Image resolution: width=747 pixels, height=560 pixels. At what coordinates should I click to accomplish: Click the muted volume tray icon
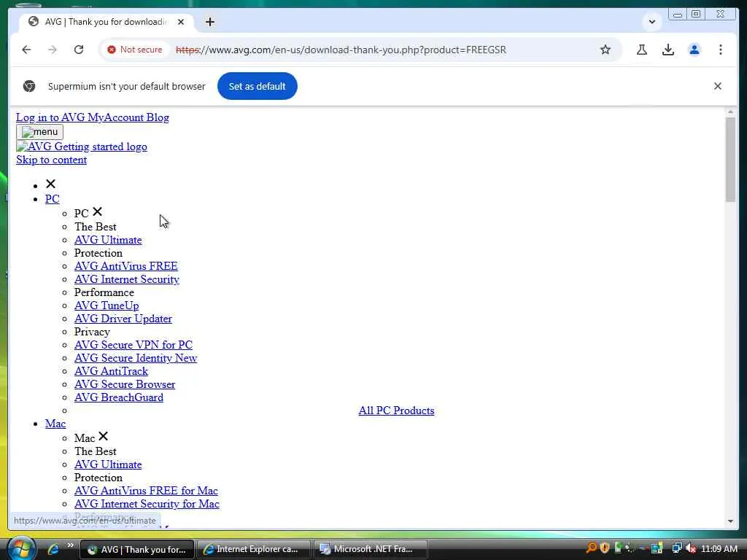[691, 548]
